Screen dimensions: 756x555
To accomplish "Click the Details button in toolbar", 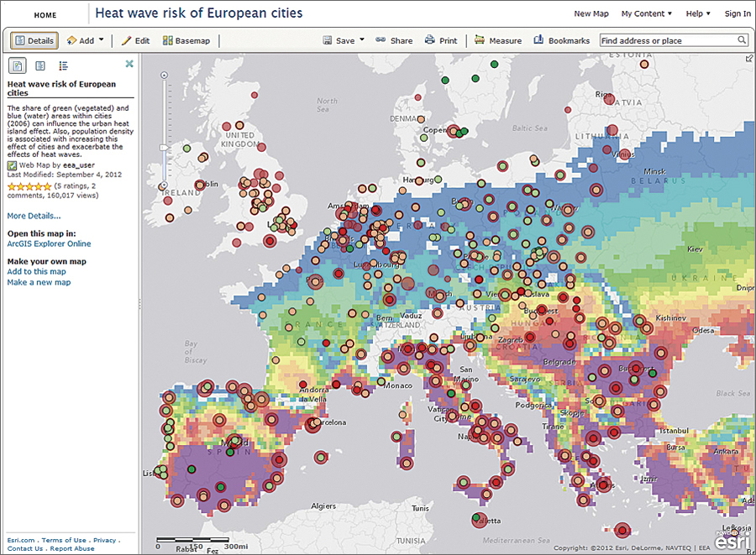I will point(34,41).
